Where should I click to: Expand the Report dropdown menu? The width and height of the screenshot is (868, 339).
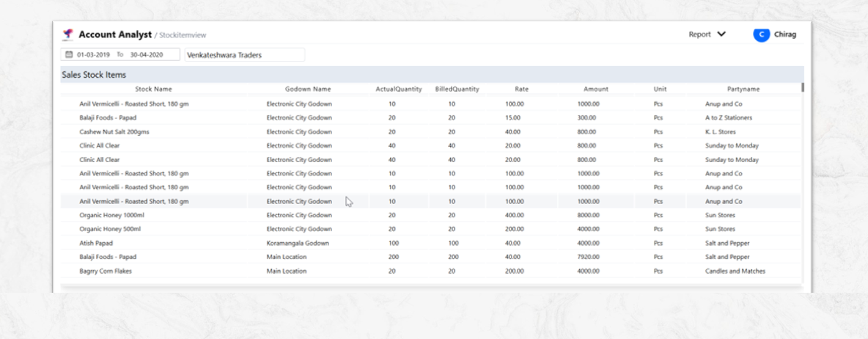pyautogui.click(x=707, y=34)
